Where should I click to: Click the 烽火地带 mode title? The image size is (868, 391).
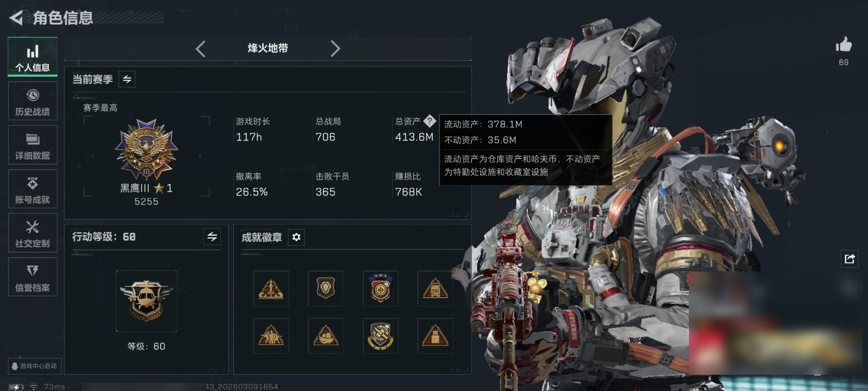[268, 48]
